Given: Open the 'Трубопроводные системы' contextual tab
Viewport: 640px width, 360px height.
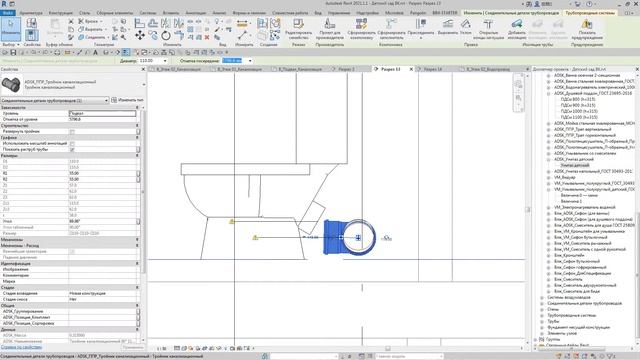Looking at the screenshot, I should [x=590, y=13].
